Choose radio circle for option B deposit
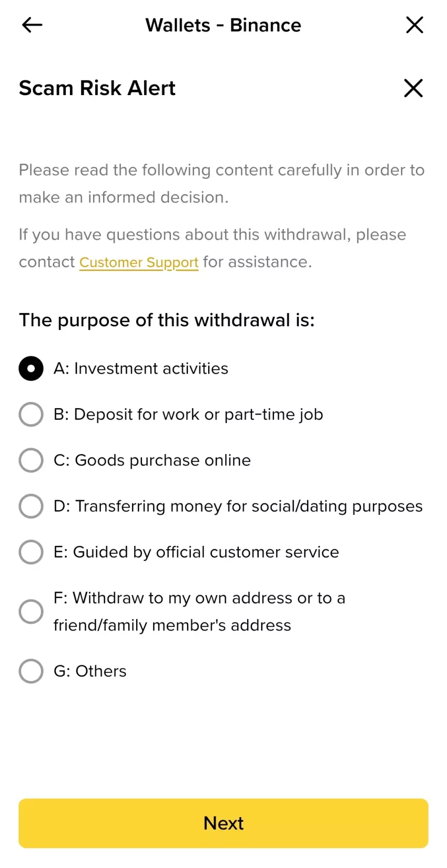The height and width of the screenshot is (868, 447). (31, 414)
